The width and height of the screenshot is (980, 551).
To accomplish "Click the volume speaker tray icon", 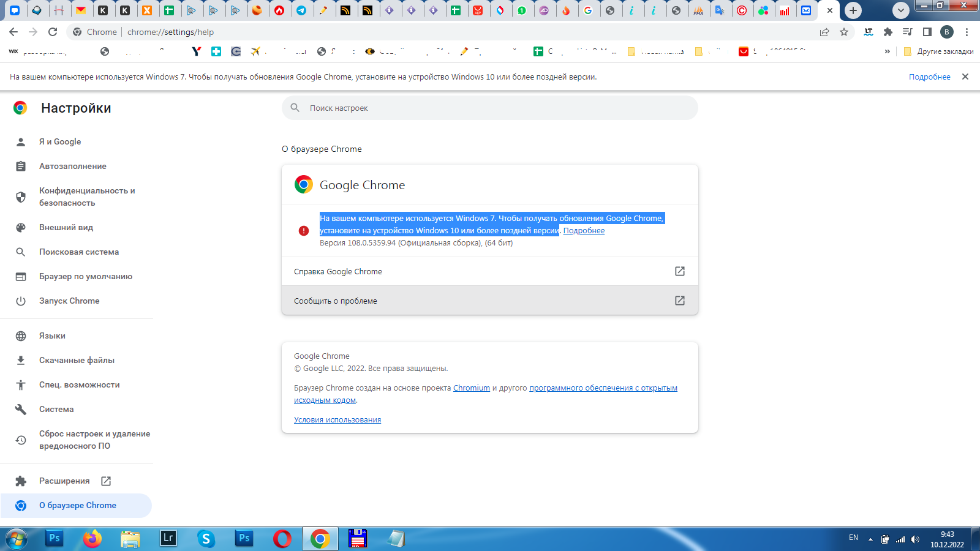I will pyautogui.click(x=915, y=539).
